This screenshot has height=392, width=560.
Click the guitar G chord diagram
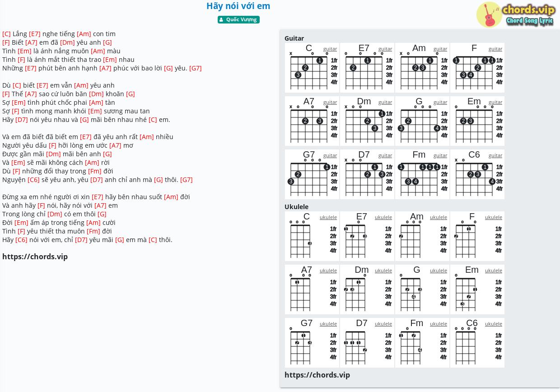pos(422,121)
